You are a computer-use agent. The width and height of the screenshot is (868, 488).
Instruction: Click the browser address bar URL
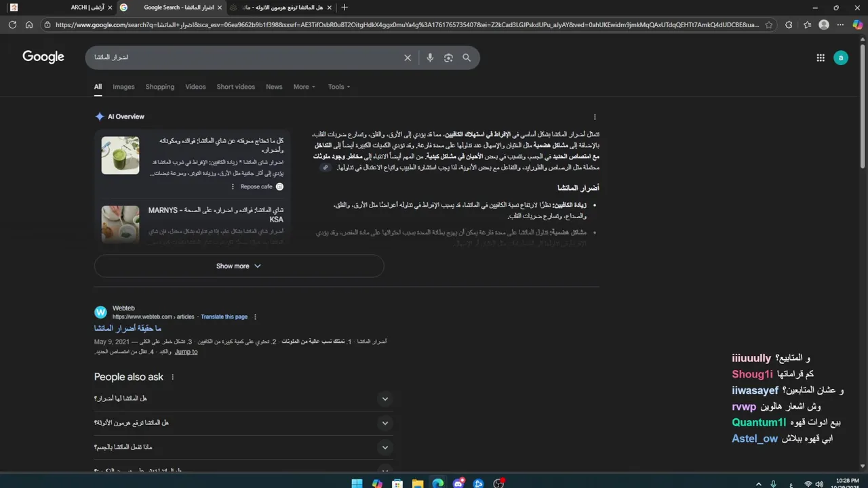[x=407, y=24]
